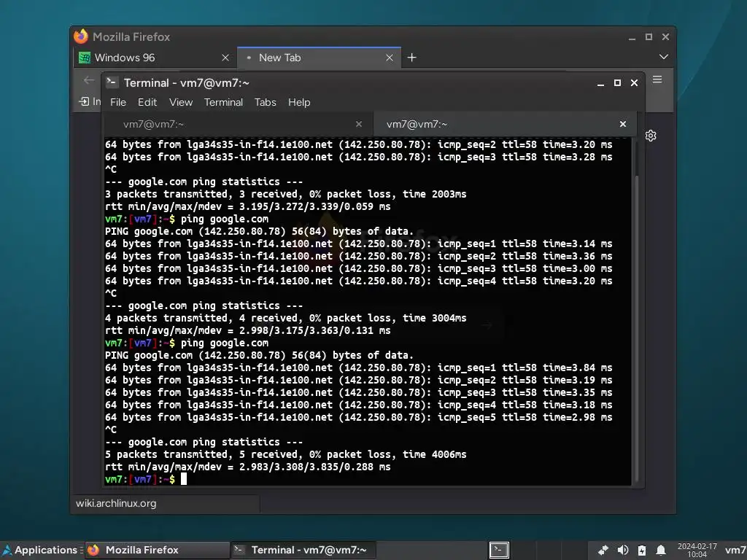
Task: Click the last terminal prompt line with cursor
Action: [146, 480]
